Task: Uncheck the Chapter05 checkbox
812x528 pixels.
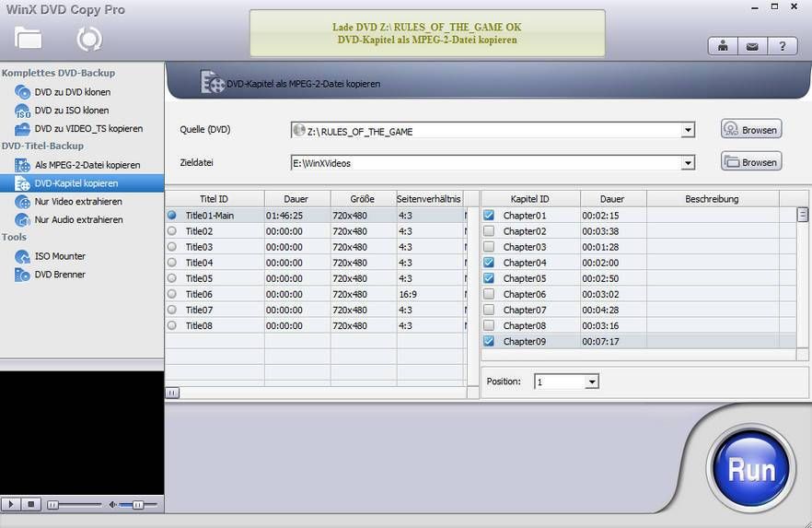Action: click(489, 278)
